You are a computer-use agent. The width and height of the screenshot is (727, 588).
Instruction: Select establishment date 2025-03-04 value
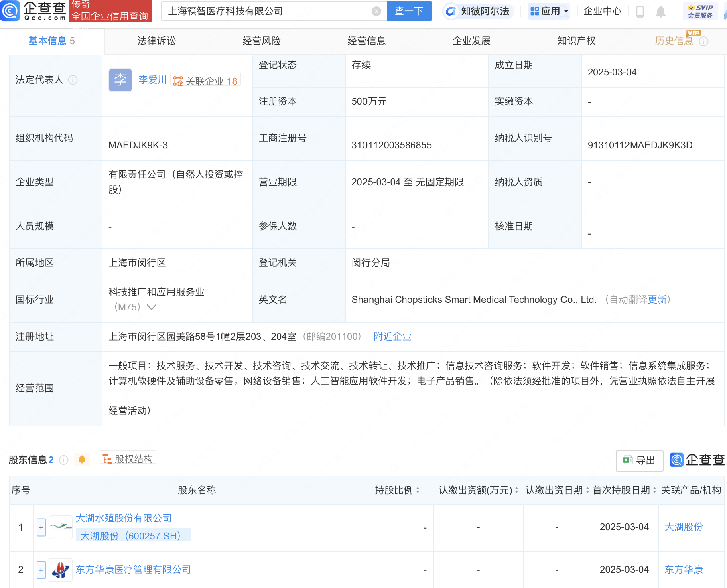coord(612,72)
